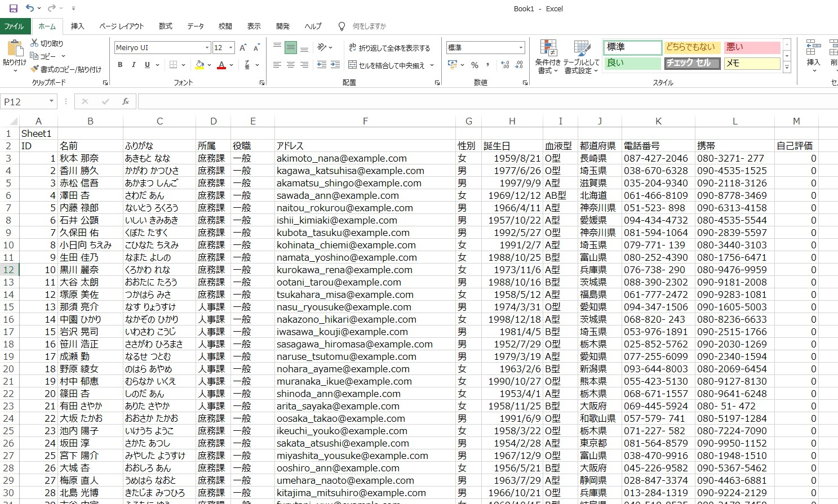Switch to the 挿入 ribbon tab
Image resolution: width=838 pixels, height=504 pixels.
pos(77,26)
